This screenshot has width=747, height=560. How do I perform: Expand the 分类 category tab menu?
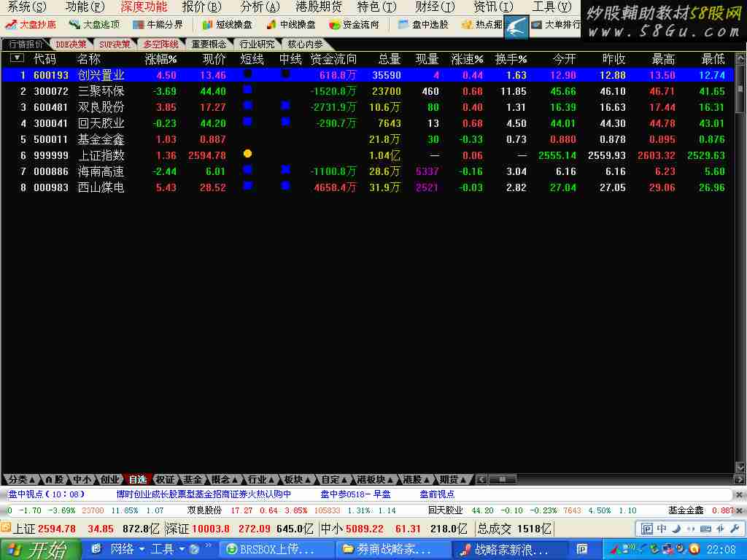tap(21, 480)
